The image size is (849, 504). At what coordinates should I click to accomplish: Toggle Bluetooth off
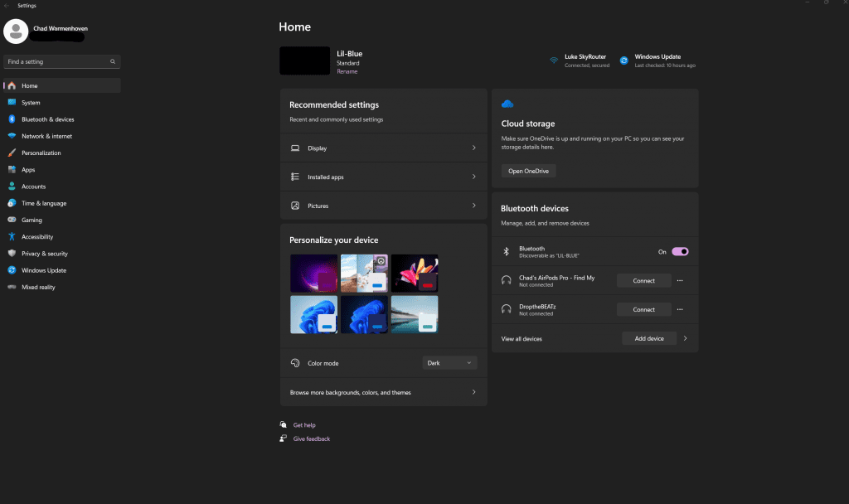coord(680,250)
